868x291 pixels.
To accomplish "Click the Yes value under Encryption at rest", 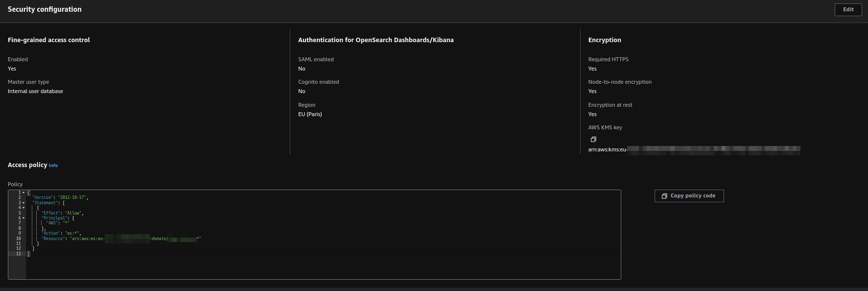I will pos(592,114).
